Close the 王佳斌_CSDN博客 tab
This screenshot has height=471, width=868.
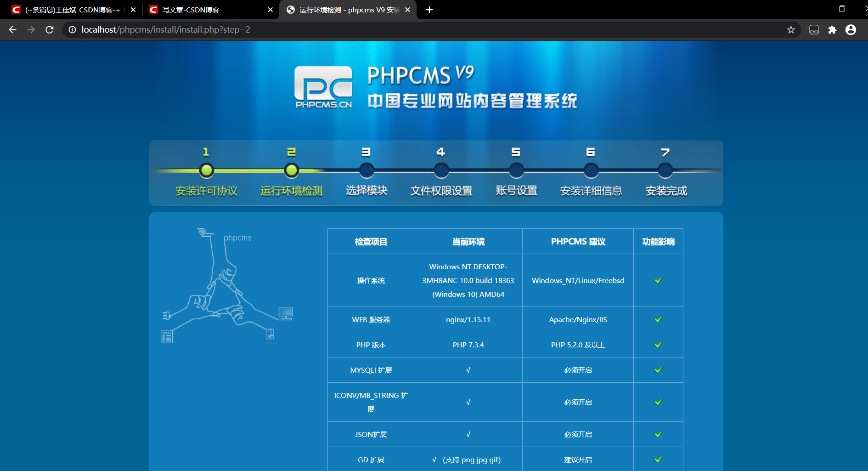pos(133,10)
